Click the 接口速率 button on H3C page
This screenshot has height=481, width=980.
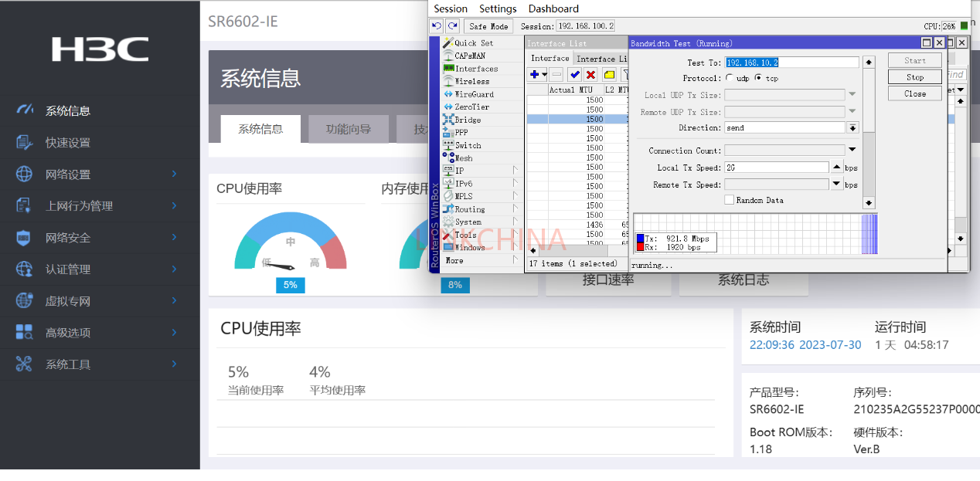[x=608, y=279]
